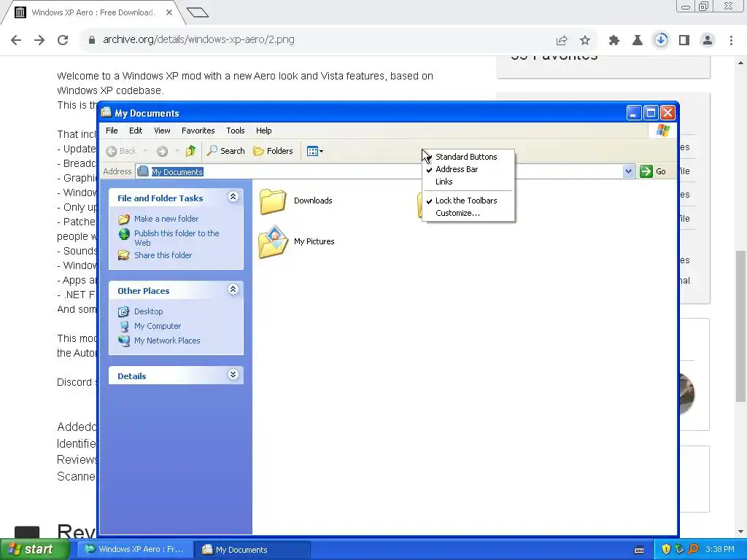Open Chrome's three-dot menu
The image size is (747, 560).
pos(731,41)
